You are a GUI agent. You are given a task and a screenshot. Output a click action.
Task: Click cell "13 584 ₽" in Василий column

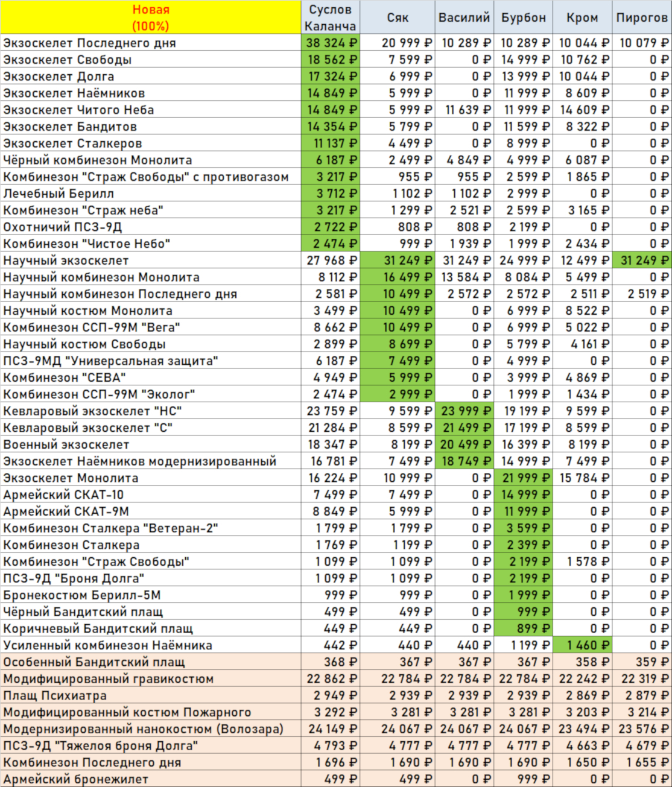(x=464, y=277)
